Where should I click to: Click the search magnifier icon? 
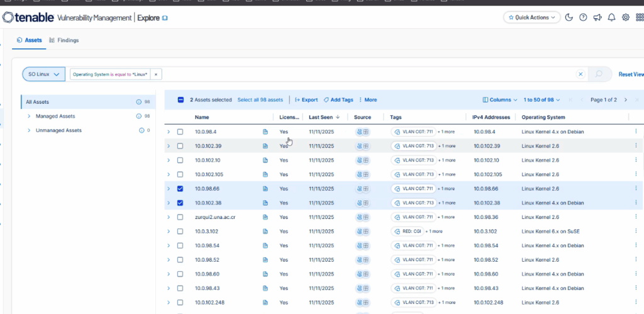click(599, 74)
